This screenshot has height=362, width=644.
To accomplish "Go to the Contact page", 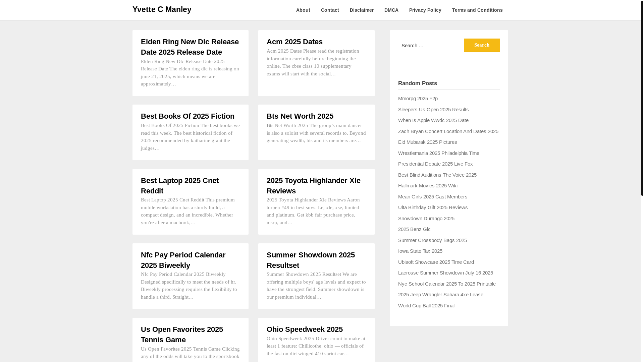I will 330,10.
